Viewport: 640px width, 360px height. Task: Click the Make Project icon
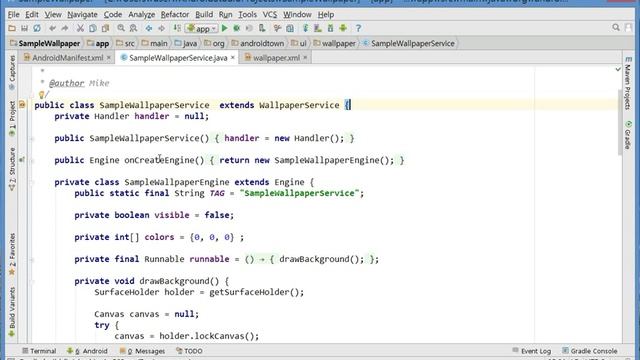[177, 28]
